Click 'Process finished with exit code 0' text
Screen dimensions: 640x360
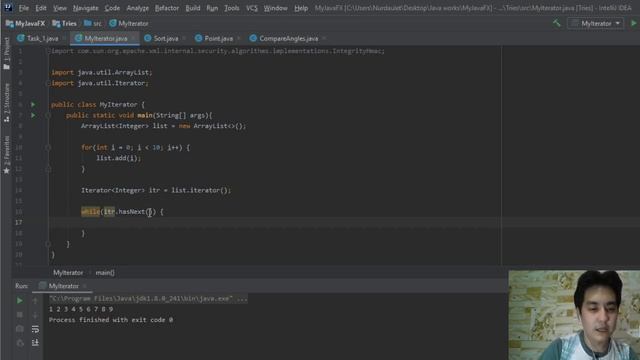tap(111, 320)
